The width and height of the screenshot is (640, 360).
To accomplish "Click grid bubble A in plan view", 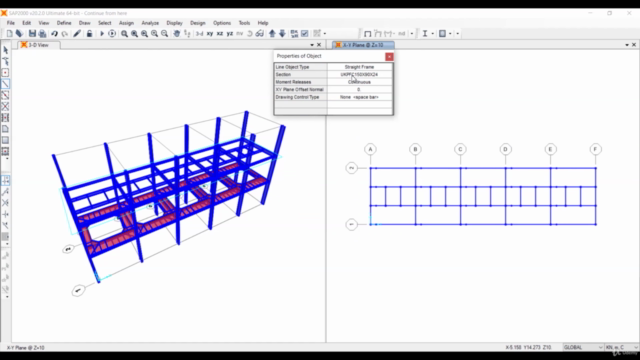I will tap(370, 149).
